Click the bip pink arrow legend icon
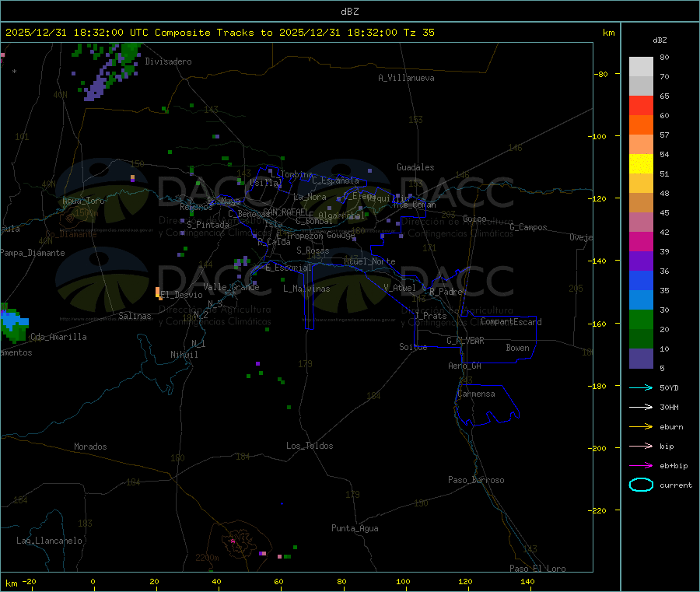This screenshot has height=592, width=700. pyautogui.click(x=641, y=446)
